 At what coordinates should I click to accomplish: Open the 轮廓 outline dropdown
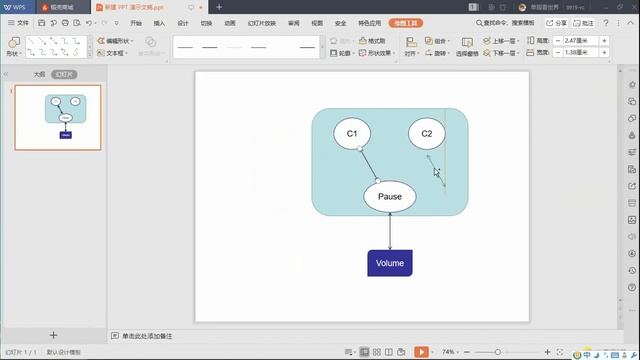[342, 53]
